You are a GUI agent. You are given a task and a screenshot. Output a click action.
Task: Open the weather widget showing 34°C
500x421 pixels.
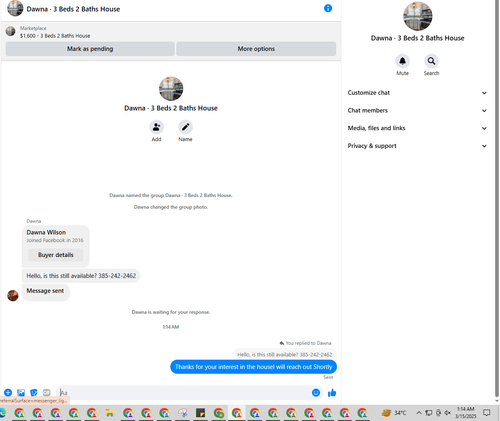pos(394,413)
